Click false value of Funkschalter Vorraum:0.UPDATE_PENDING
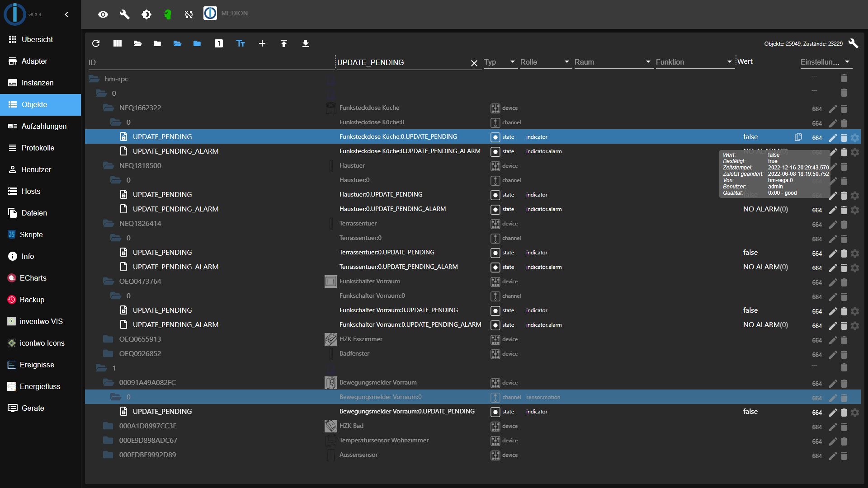The image size is (868, 488). pos(750,310)
